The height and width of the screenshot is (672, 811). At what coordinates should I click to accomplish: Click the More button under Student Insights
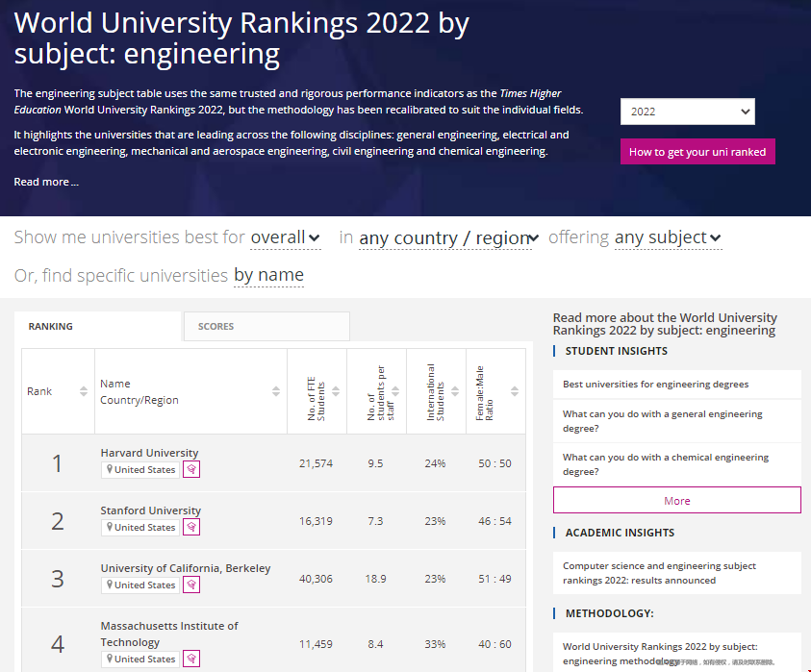(677, 500)
